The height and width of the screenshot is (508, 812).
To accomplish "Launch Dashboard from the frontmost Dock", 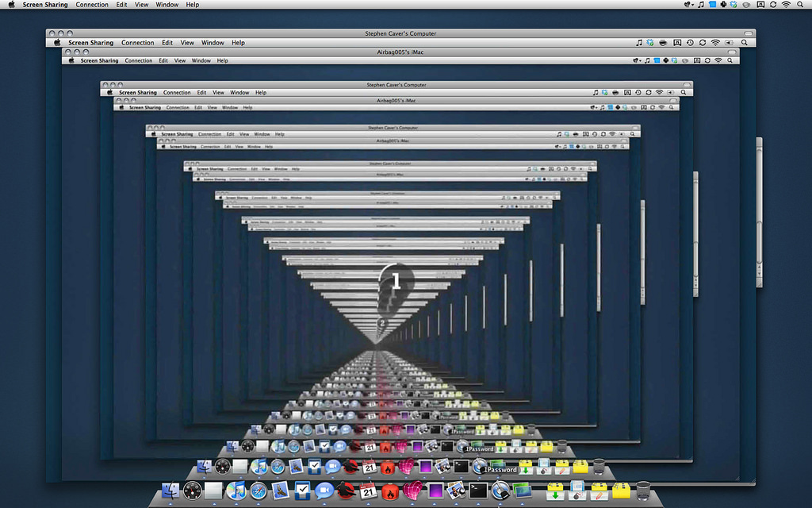I will [192, 490].
